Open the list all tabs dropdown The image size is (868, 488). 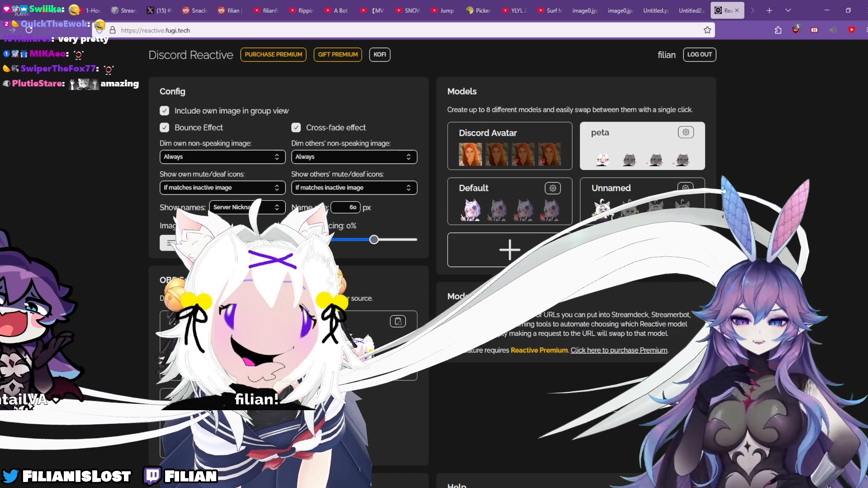(x=788, y=10)
